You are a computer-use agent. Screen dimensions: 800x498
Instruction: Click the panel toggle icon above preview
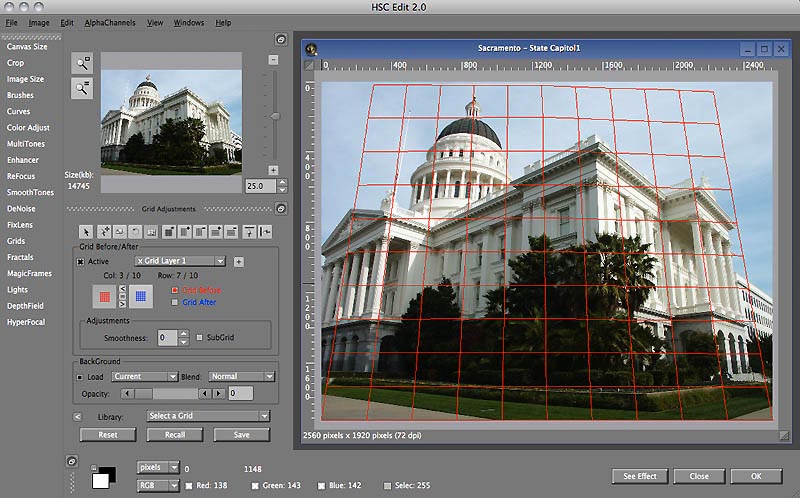click(281, 39)
